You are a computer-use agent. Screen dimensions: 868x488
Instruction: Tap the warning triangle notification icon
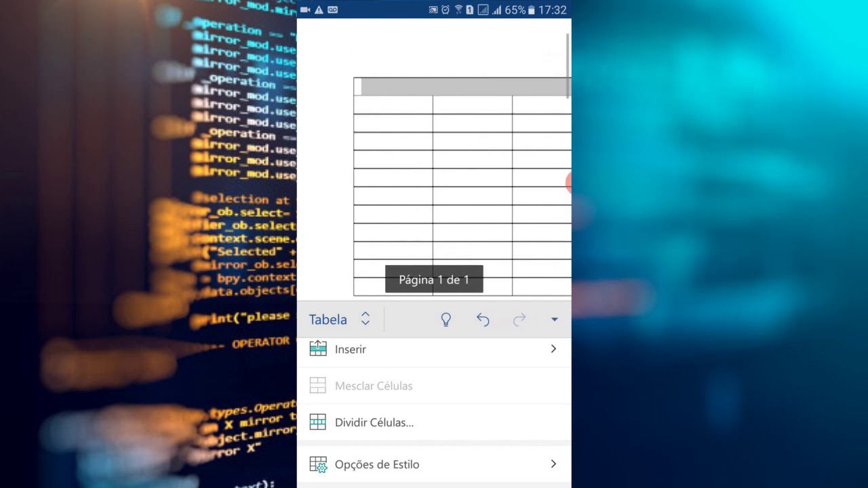click(x=319, y=9)
